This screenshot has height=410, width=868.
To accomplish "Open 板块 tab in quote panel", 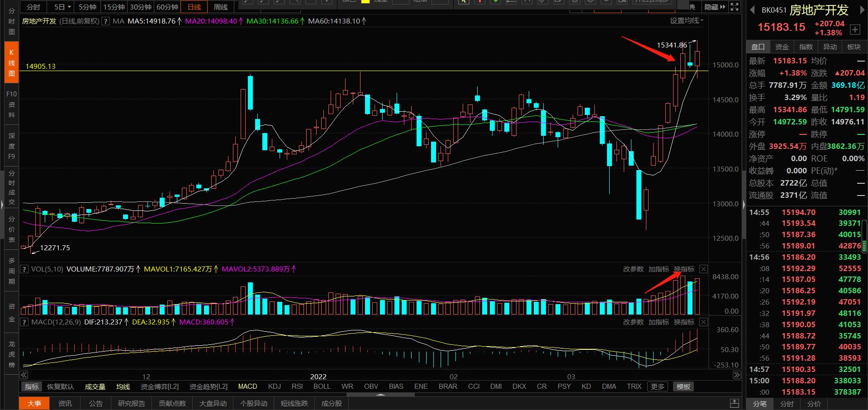I will [x=854, y=47].
